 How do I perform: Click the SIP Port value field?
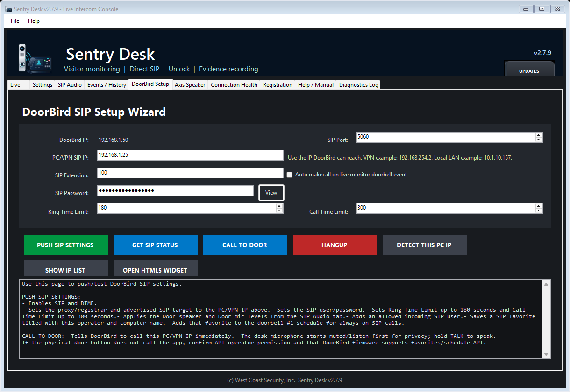446,137
